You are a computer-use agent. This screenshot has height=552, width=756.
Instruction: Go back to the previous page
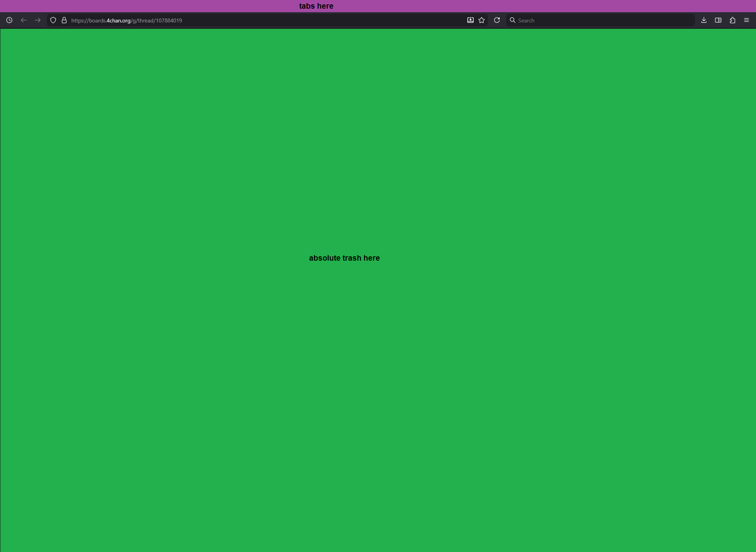click(24, 20)
